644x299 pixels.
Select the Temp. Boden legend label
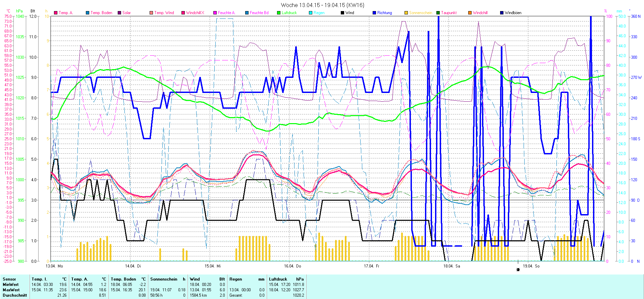point(101,13)
